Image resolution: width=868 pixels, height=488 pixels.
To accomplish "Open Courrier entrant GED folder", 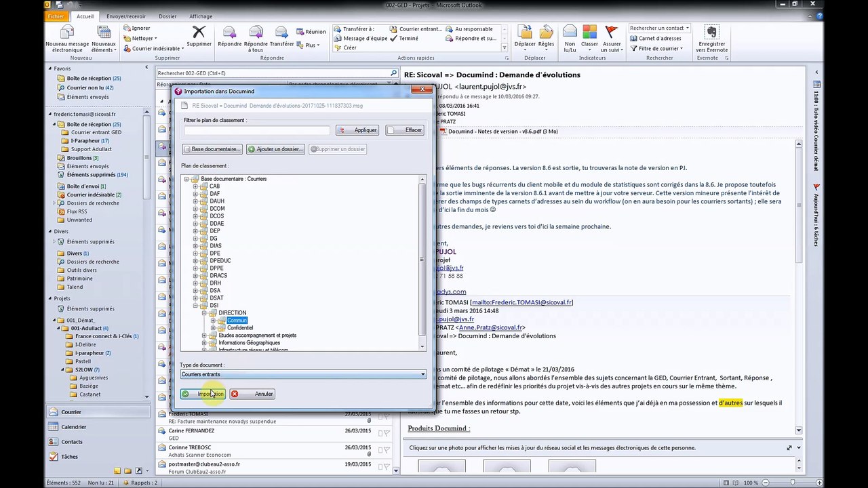I will click(x=96, y=133).
